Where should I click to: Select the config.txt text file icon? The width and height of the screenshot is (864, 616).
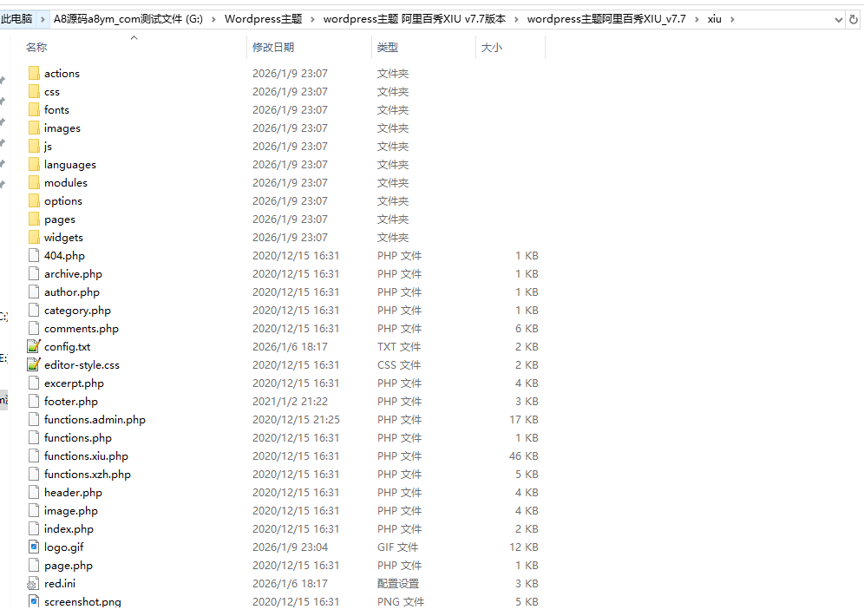tap(33, 346)
